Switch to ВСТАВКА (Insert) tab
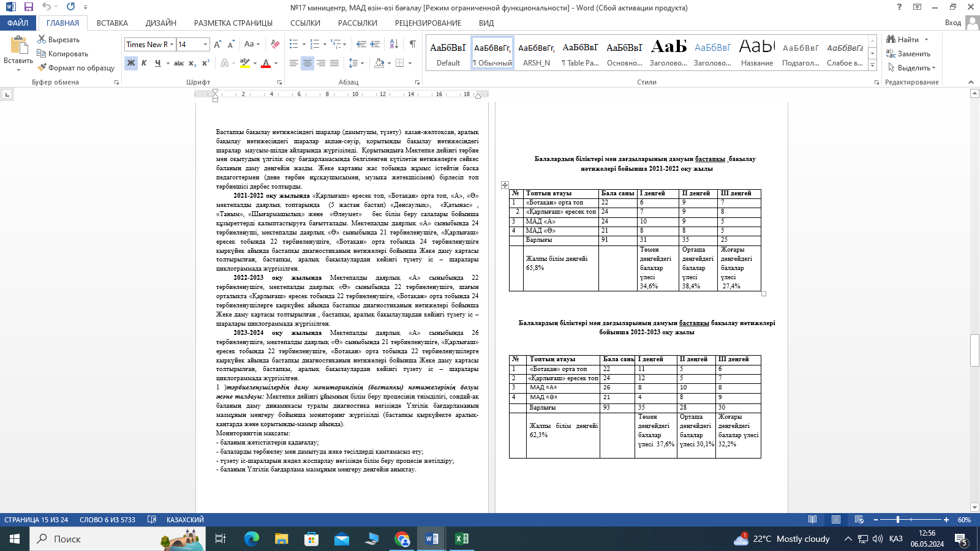 point(112,23)
